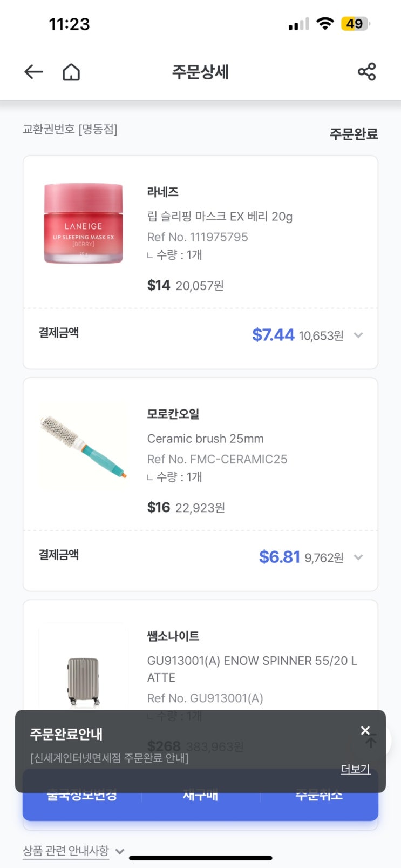This screenshot has height=868, width=401.
Task: Tap the scroll-to-top arrow button
Action: 372,742
